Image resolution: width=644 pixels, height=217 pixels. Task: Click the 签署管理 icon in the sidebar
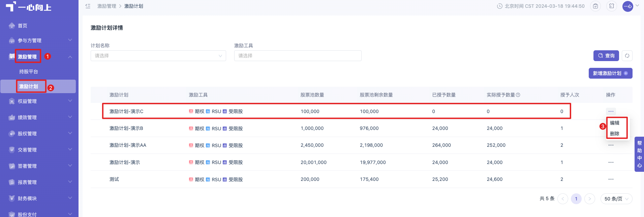pos(12,166)
